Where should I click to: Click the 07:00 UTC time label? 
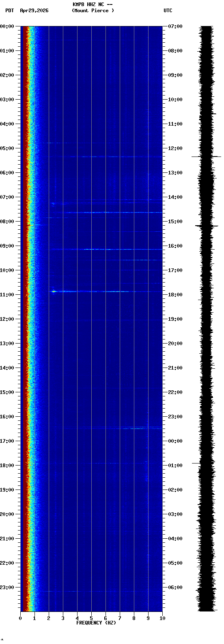pos(175,26)
